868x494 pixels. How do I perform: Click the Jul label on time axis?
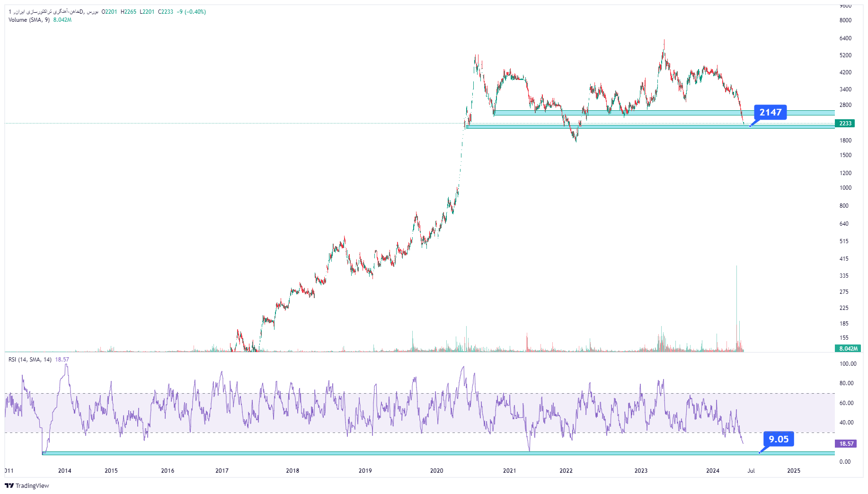coord(751,471)
